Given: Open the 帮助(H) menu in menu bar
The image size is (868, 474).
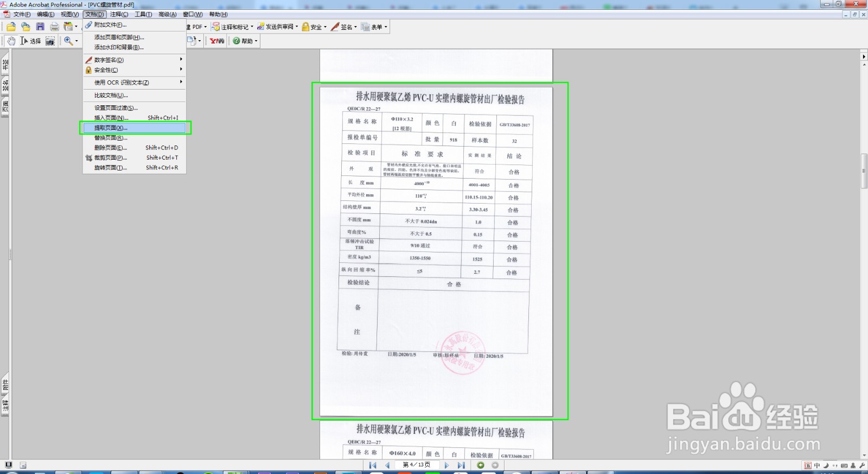Looking at the screenshot, I should click(218, 14).
